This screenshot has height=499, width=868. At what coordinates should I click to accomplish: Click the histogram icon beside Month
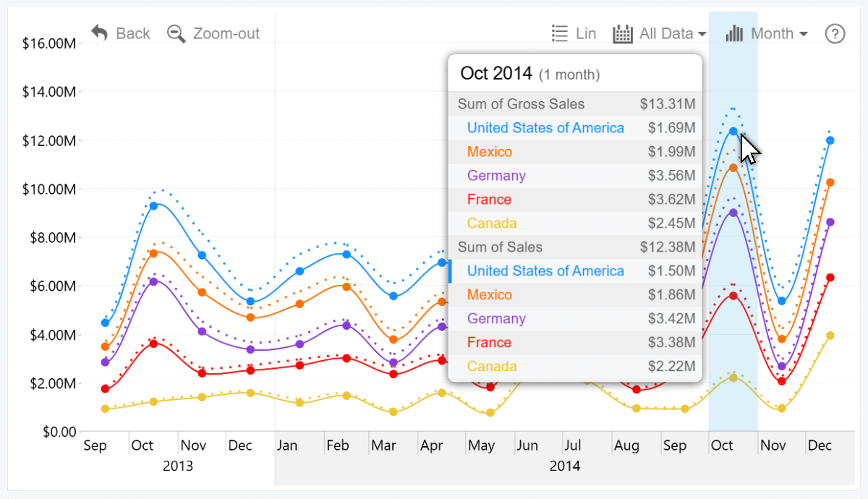(x=736, y=33)
